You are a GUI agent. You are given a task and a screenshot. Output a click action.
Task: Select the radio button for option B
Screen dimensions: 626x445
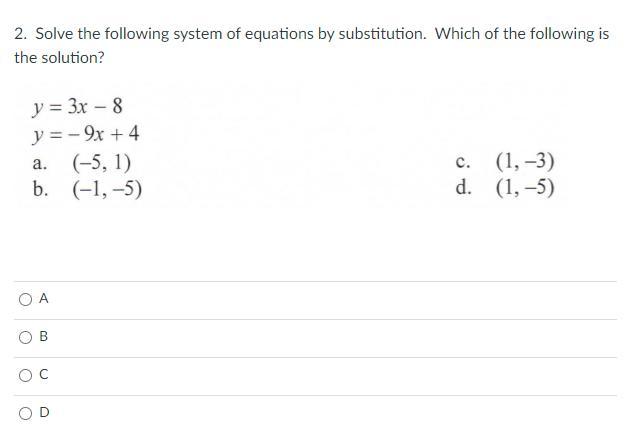pos(25,337)
